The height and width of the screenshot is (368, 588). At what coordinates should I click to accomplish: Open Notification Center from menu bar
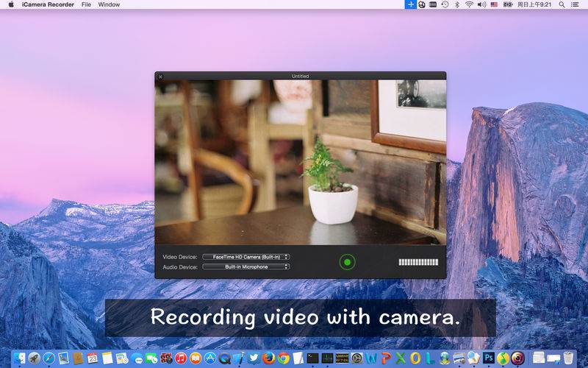coord(578,4)
